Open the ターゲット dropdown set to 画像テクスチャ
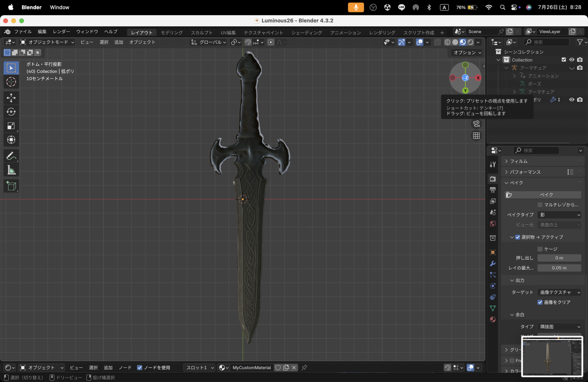The image size is (588, 382). click(559, 292)
